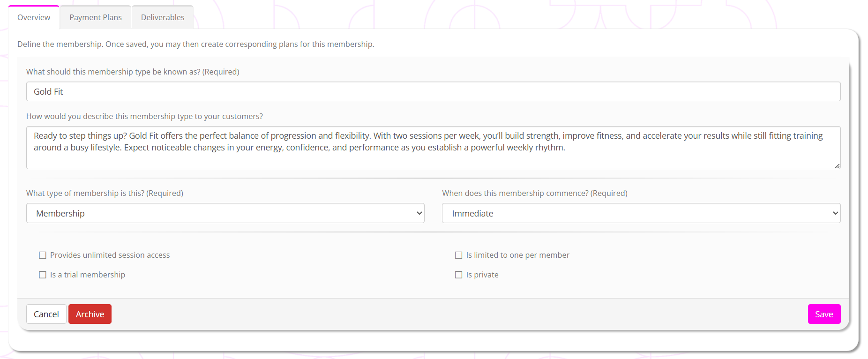The height and width of the screenshot is (359, 868).
Task: Enable unlimited session access checkbox
Action: 43,255
